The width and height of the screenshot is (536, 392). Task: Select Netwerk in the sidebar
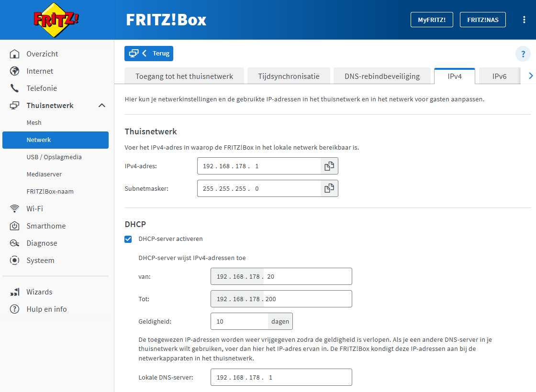[56, 140]
